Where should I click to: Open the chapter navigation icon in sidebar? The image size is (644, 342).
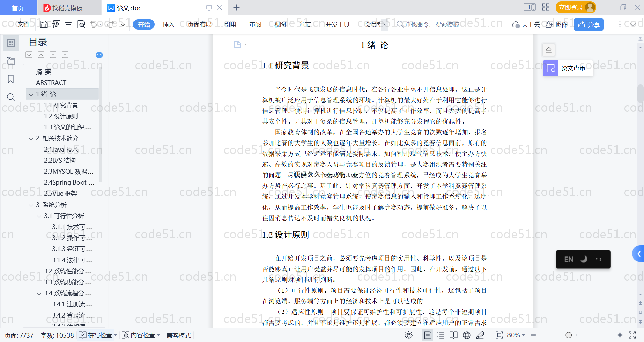(11, 61)
